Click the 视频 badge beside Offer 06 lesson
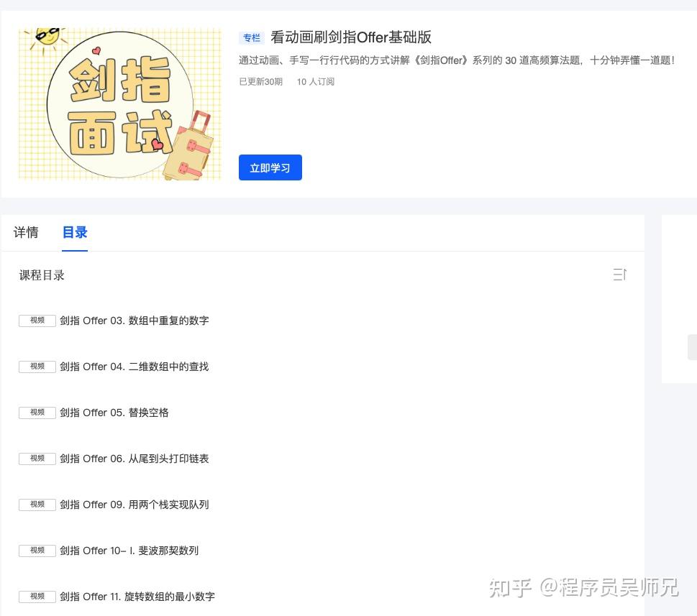Viewport: 697px width, 616px height. 37,459
